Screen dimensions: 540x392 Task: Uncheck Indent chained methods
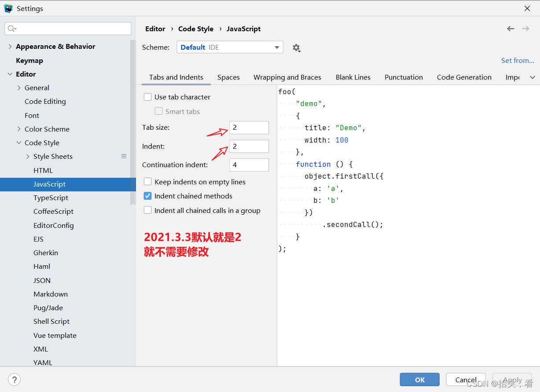pyautogui.click(x=148, y=196)
